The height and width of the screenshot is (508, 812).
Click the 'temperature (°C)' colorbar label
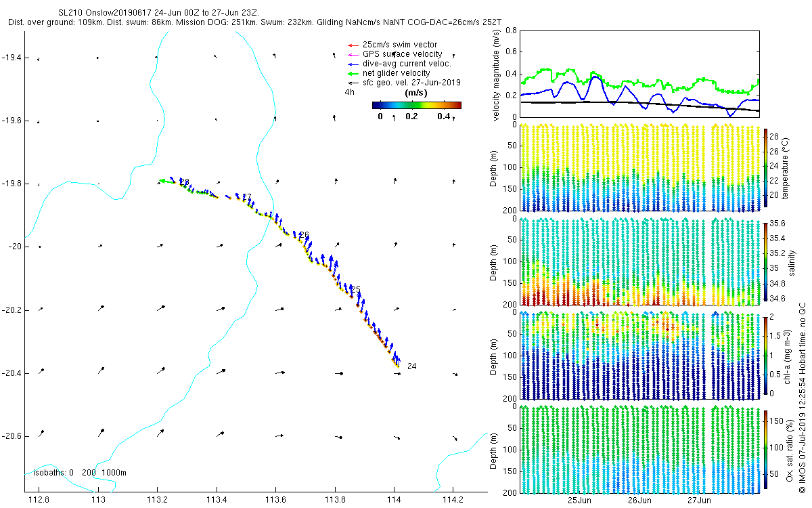click(786, 169)
